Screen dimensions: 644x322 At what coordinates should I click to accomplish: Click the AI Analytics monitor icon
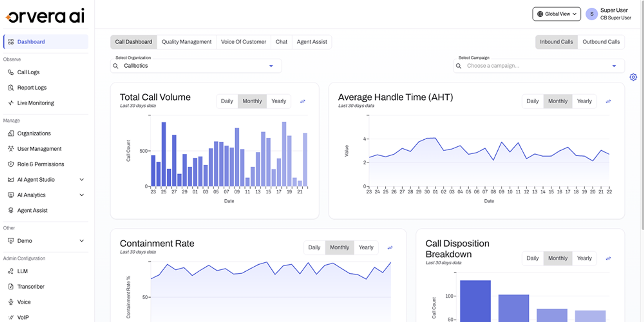(x=11, y=195)
